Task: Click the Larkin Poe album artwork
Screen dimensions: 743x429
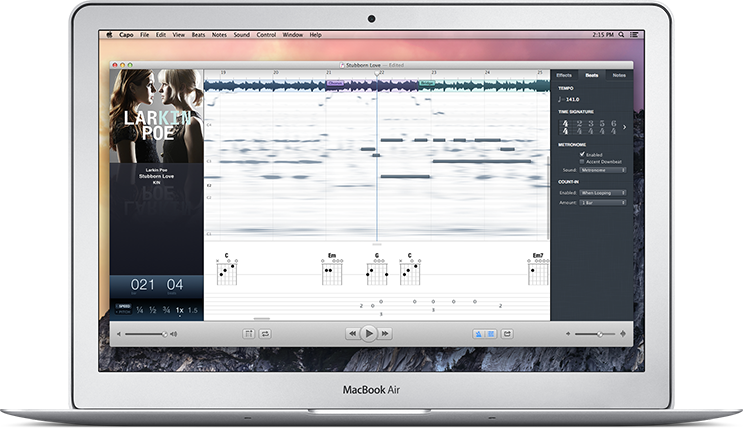Action: [157, 116]
